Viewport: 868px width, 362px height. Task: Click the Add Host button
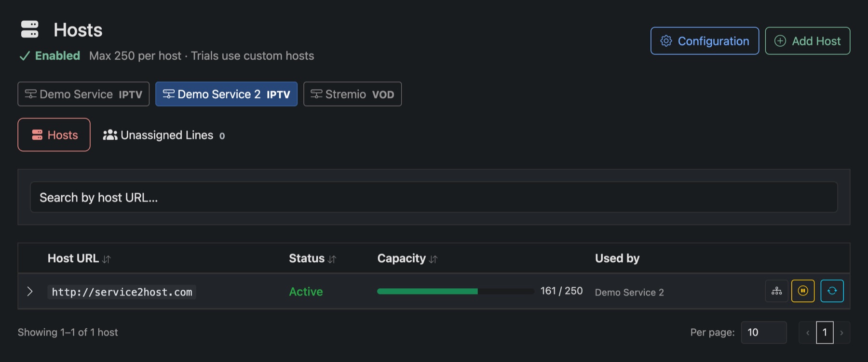click(x=808, y=41)
